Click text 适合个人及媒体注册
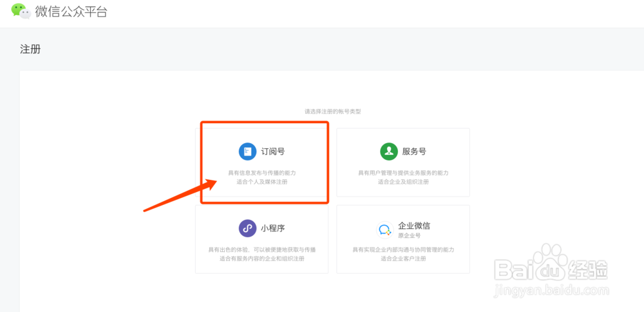The image size is (644, 312). (262, 182)
